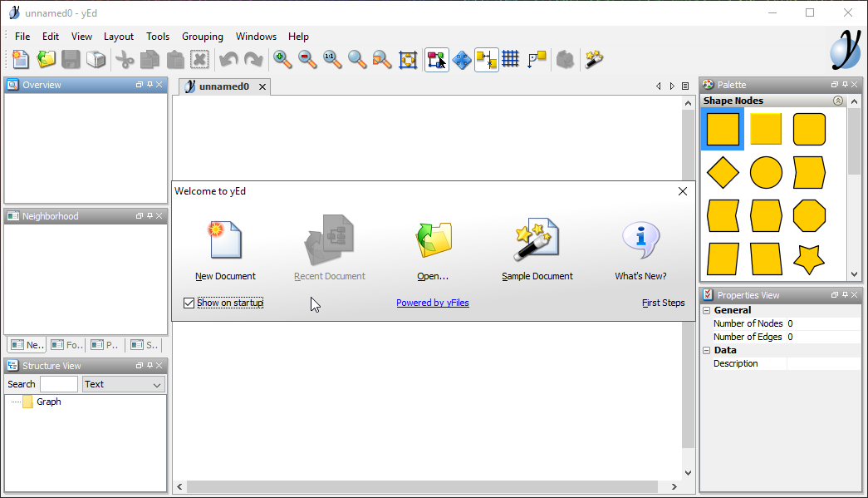Close the unnamed0 tab
The width and height of the screenshot is (868, 498).
click(262, 87)
